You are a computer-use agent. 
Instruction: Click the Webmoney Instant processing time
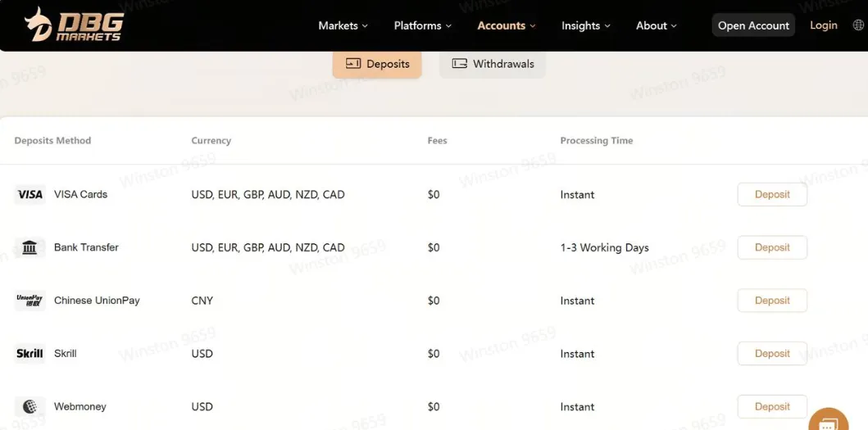pyautogui.click(x=577, y=407)
